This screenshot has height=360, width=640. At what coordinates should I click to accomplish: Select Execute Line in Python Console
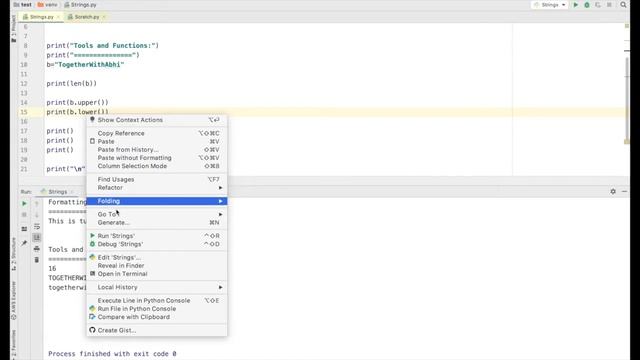[157, 300]
